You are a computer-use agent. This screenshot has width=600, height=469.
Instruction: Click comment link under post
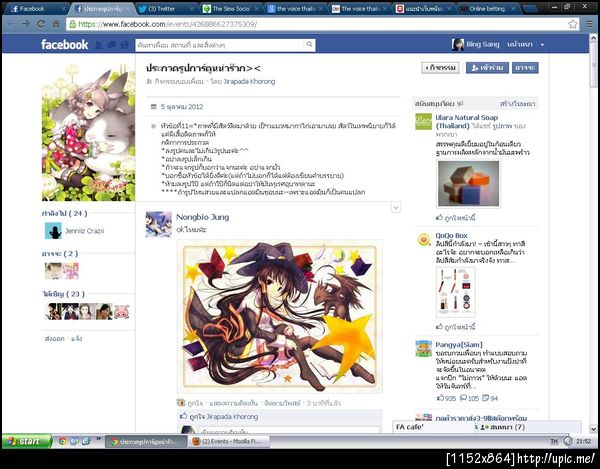pyautogui.click(x=233, y=403)
